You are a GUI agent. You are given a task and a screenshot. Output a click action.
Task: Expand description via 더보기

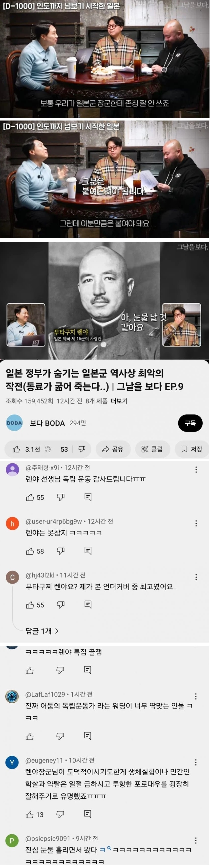point(119,401)
